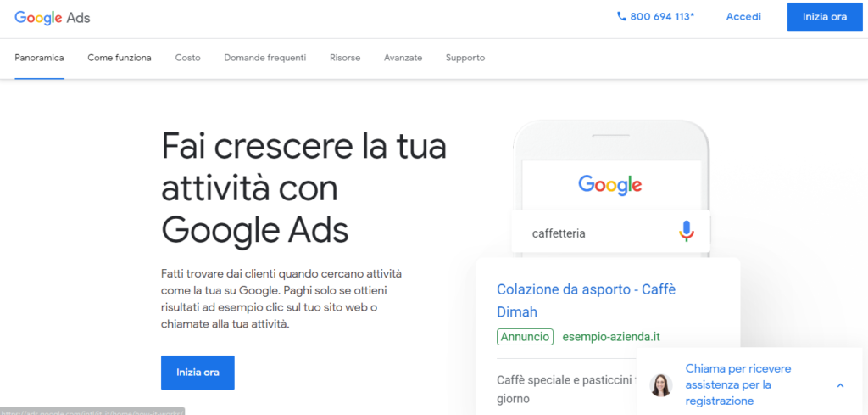Click the Google Ads logo
The height and width of the screenshot is (415, 868).
(53, 17)
